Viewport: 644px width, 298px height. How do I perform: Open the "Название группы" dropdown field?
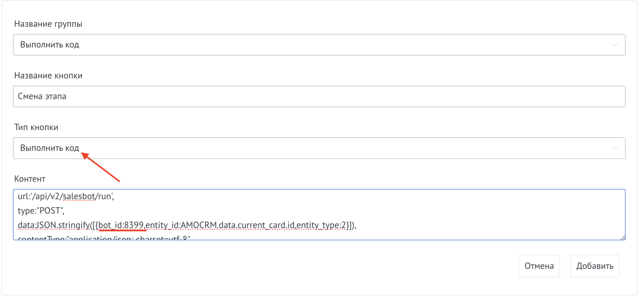point(319,45)
